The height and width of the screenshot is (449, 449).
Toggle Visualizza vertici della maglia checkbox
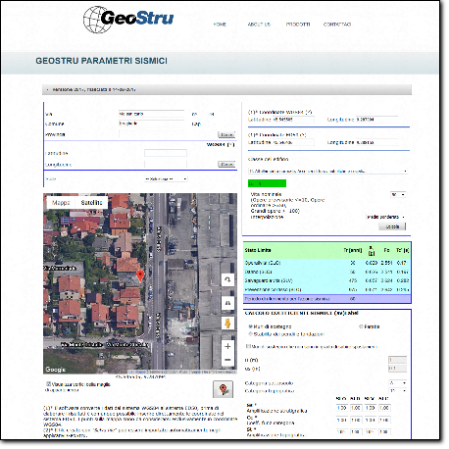pyautogui.click(x=49, y=384)
